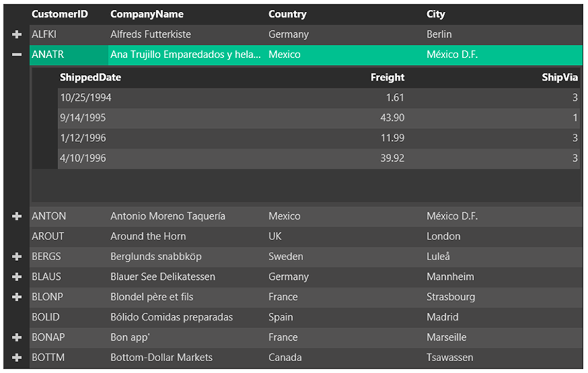This screenshot has width=588, height=373.
Task: Expand the BLAUS row plus icon
Action: (17, 277)
